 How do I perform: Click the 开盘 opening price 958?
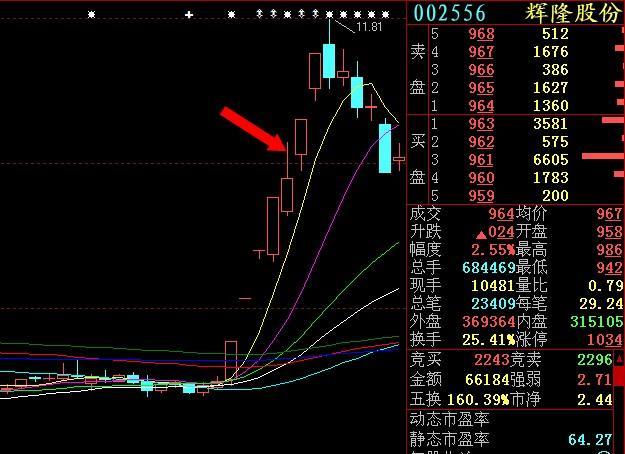(x=608, y=232)
